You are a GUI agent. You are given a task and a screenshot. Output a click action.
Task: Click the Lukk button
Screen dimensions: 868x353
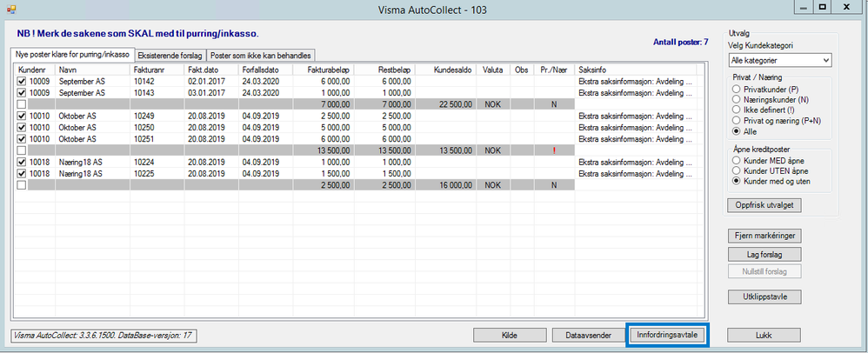coord(764,335)
